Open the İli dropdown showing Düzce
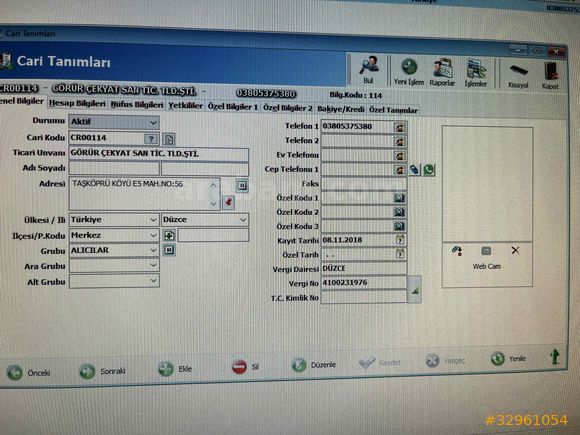 (205, 220)
